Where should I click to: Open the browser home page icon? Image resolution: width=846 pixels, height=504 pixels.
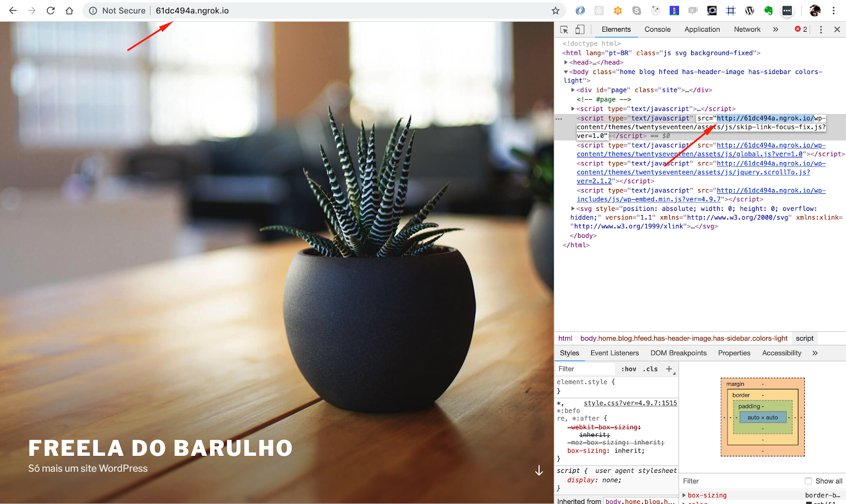click(x=69, y=11)
